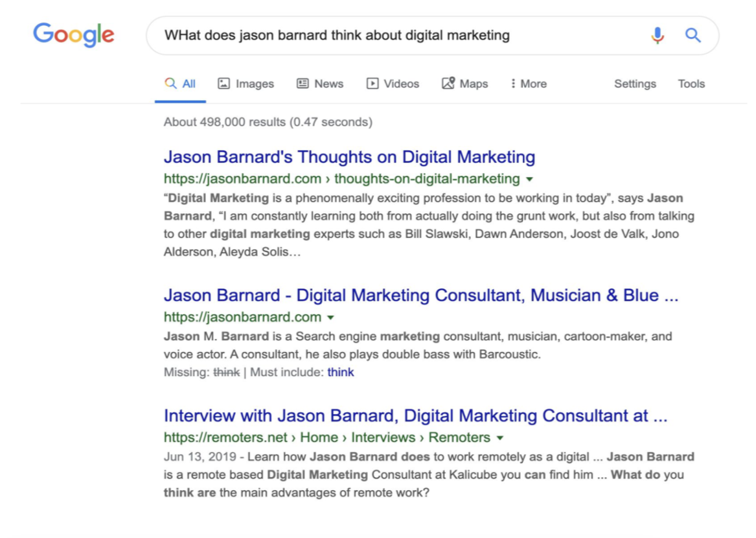756x538 pixels.
Task: Open search Tools
Action: 691,84
